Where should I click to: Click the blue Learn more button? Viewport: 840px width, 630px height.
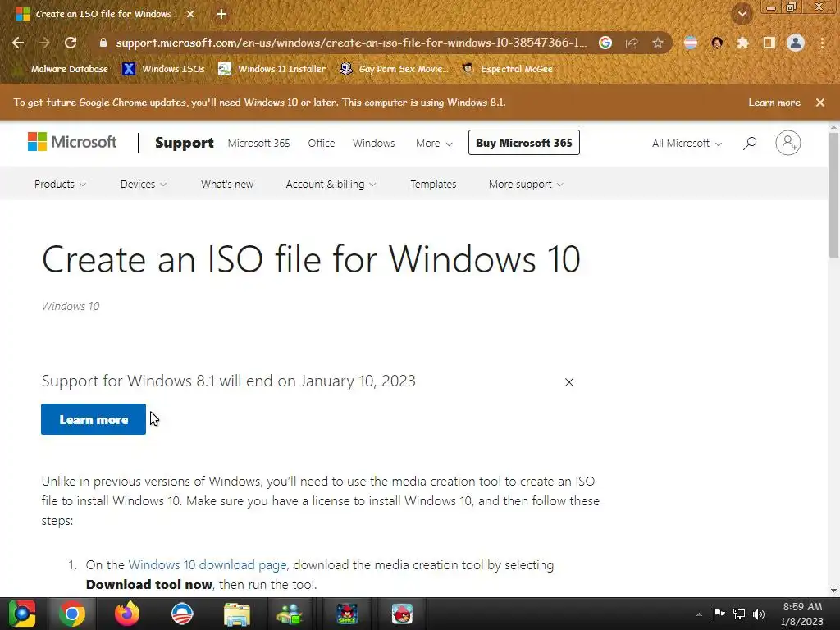point(94,419)
